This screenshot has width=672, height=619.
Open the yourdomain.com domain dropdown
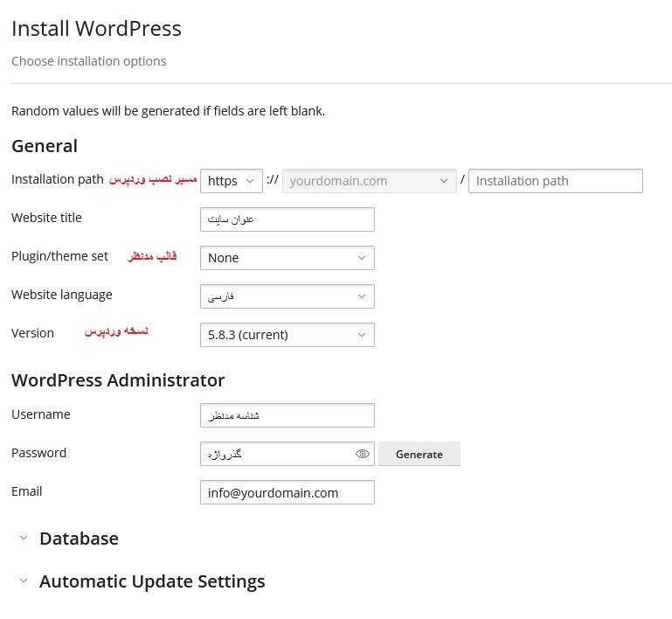pos(369,181)
